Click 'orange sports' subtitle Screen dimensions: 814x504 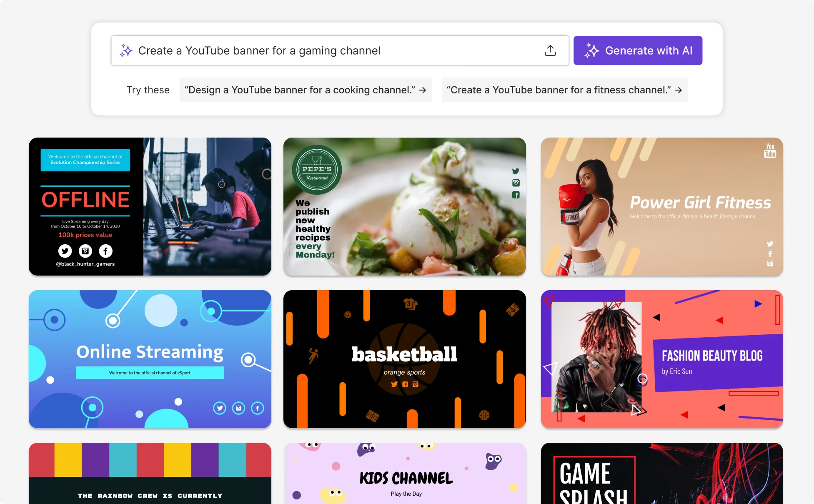coord(405,372)
